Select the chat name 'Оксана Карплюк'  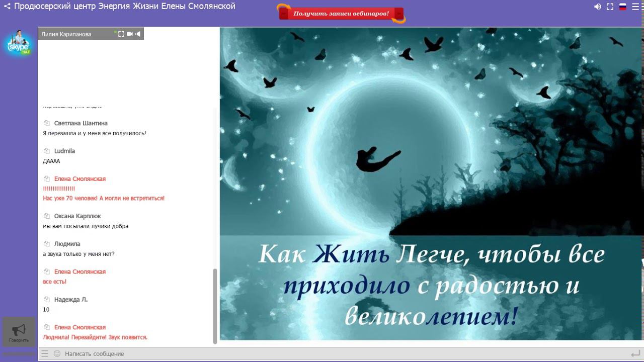point(77,216)
